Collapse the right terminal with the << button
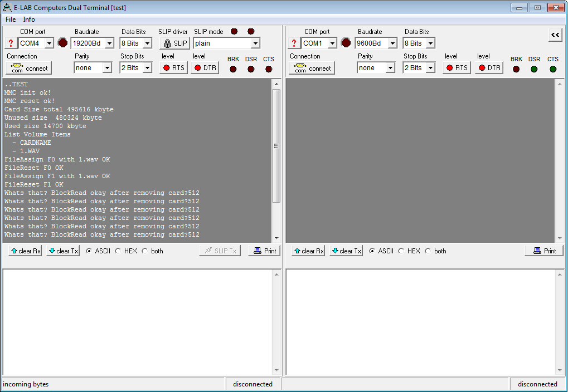 coord(555,35)
